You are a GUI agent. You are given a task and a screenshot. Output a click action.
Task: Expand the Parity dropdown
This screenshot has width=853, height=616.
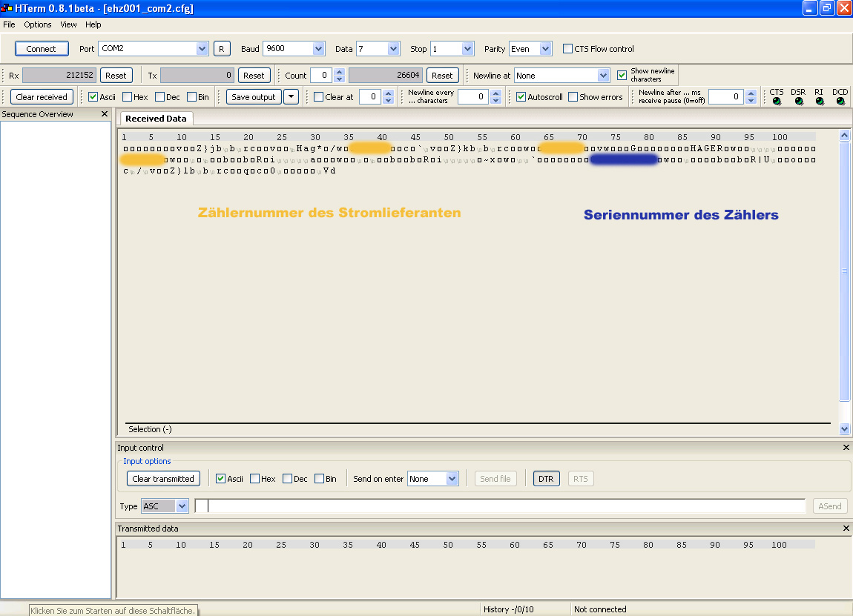(x=546, y=49)
